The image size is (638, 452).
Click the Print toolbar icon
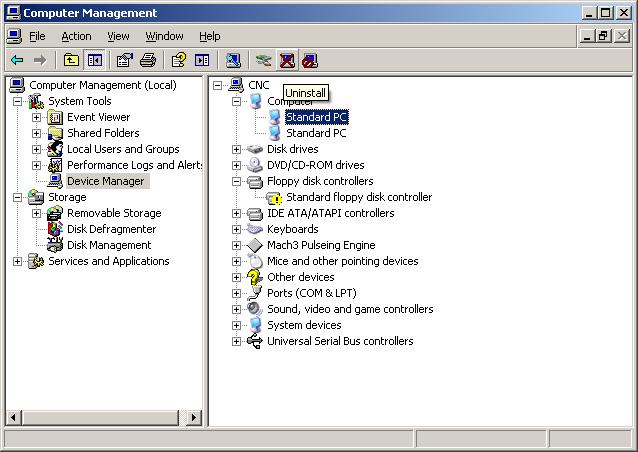click(x=148, y=60)
